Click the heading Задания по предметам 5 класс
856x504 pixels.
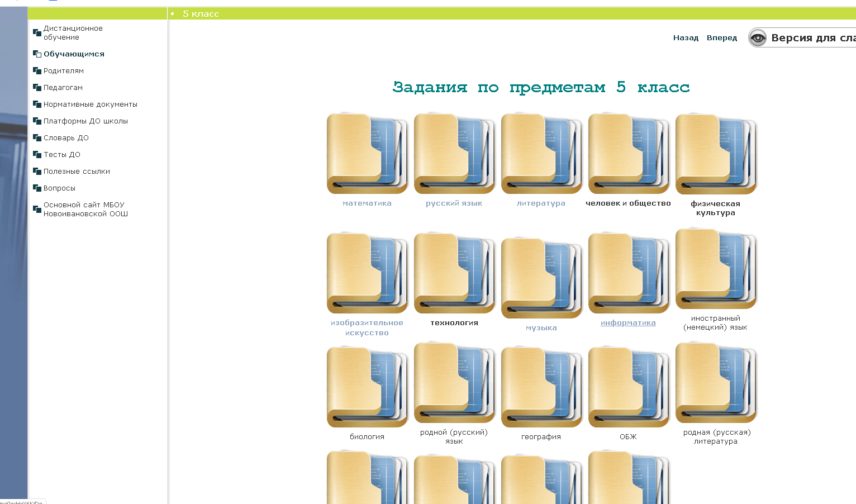point(541,87)
